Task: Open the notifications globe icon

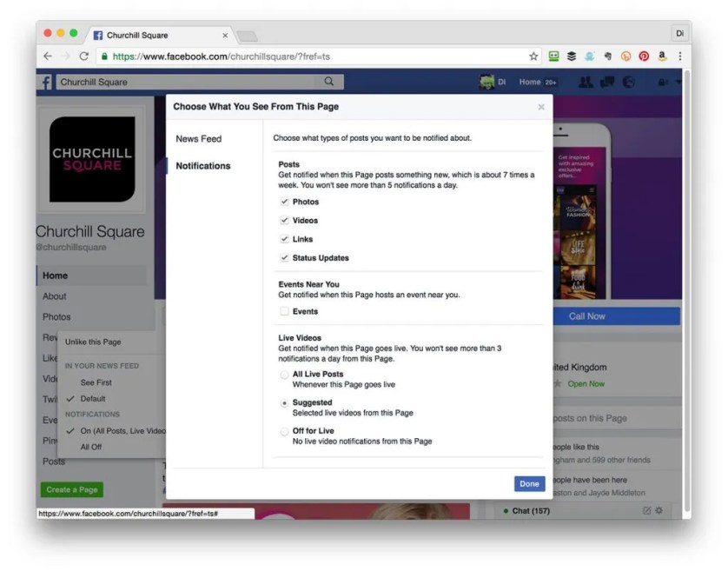Action: [x=629, y=83]
